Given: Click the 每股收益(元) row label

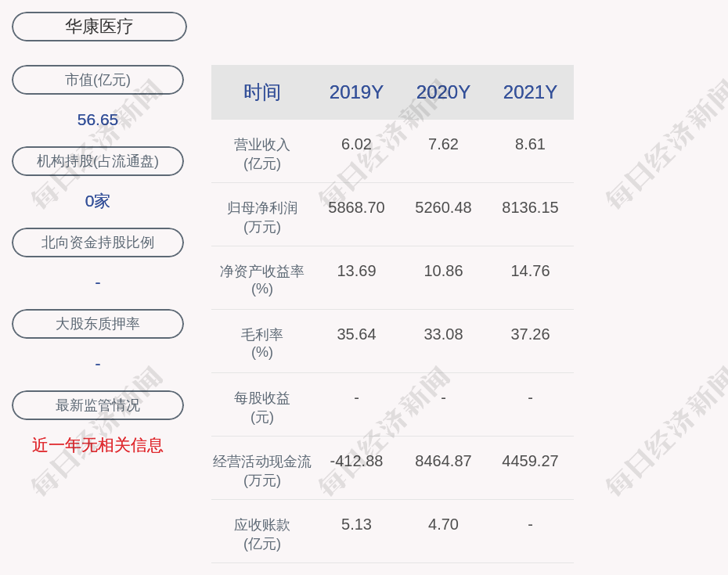Looking at the screenshot, I should 262,407.
